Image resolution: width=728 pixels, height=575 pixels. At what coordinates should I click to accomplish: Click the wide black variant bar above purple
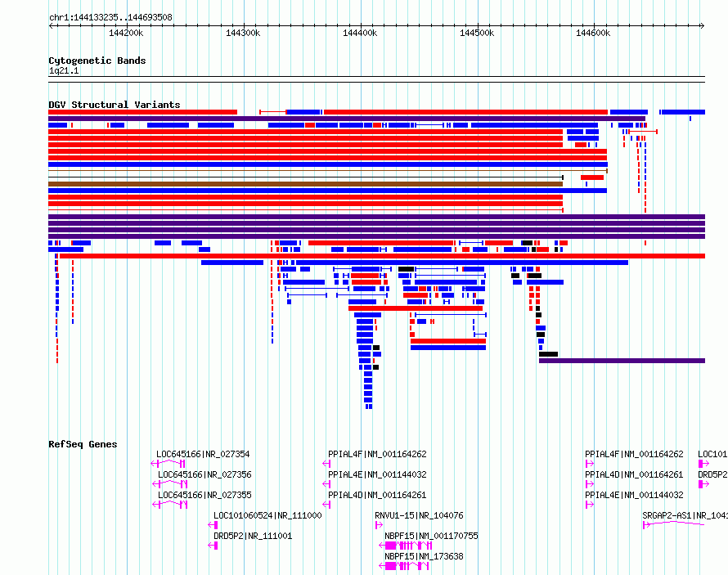tap(548, 354)
